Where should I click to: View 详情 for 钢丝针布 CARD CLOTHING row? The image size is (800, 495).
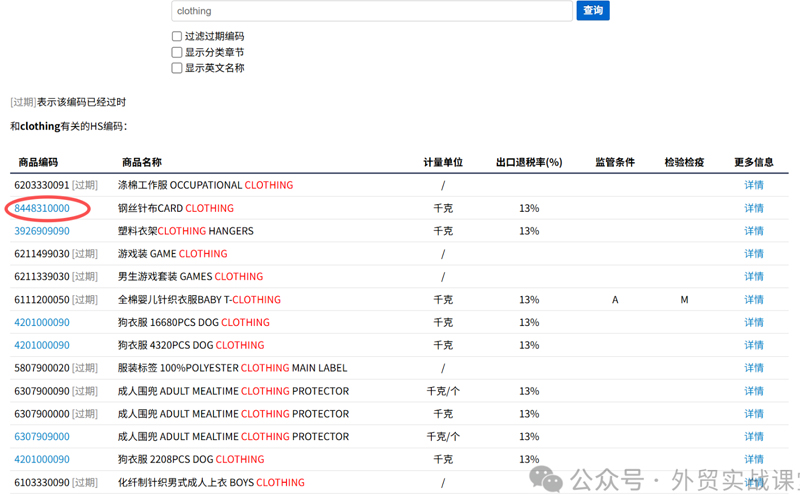pos(753,208)
